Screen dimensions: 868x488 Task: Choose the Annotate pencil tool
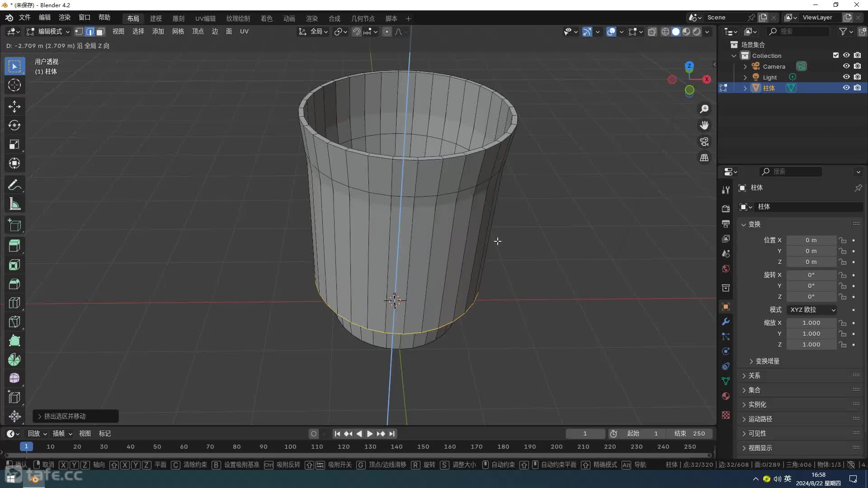[14, 185]
